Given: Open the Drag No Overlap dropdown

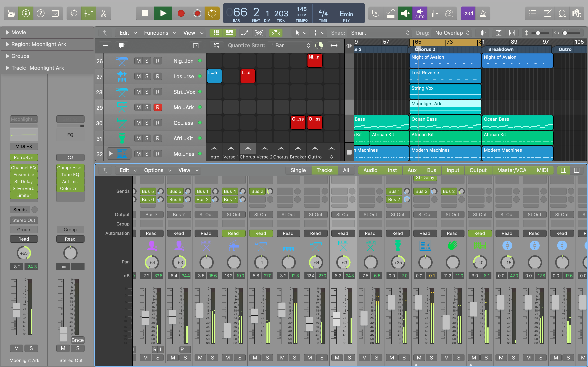Looking at the screenshot, I should pyautogui.click(x=452, y=33).
